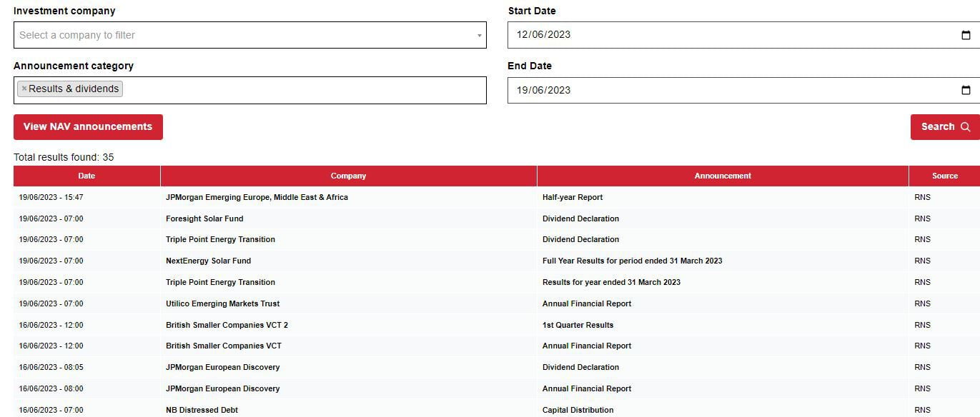The width and height of the screenshot is (980, 417).
Task: Click the End Date field 19/06/2023
Action: pos(743,90)
